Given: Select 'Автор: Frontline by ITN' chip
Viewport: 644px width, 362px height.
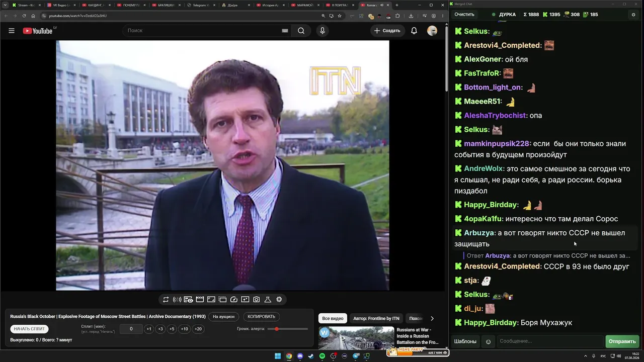Looking at the screenshot, I should tap(376, 318).
